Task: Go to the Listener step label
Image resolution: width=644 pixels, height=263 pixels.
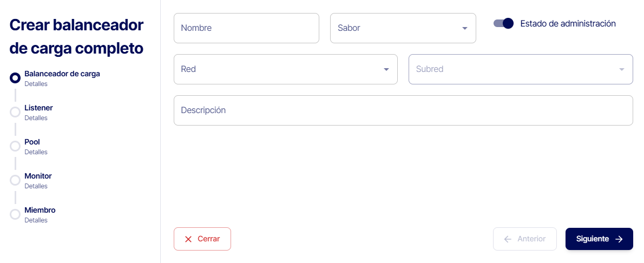Action: (38, 108)
